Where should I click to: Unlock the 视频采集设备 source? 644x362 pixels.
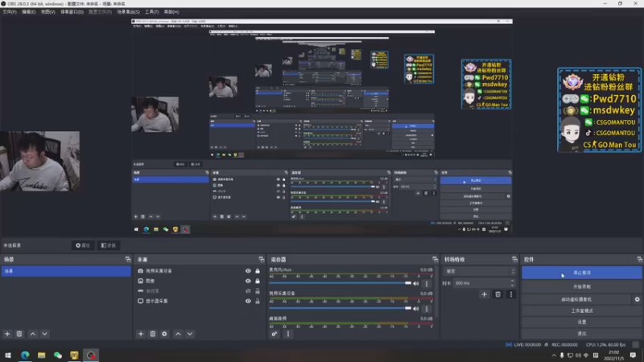258,271
